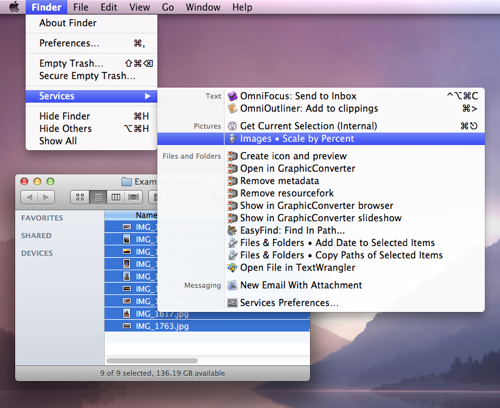This screenshot has width=500, height=408.
Task: Click the Finder menu title
Action: tap(46, 7)
